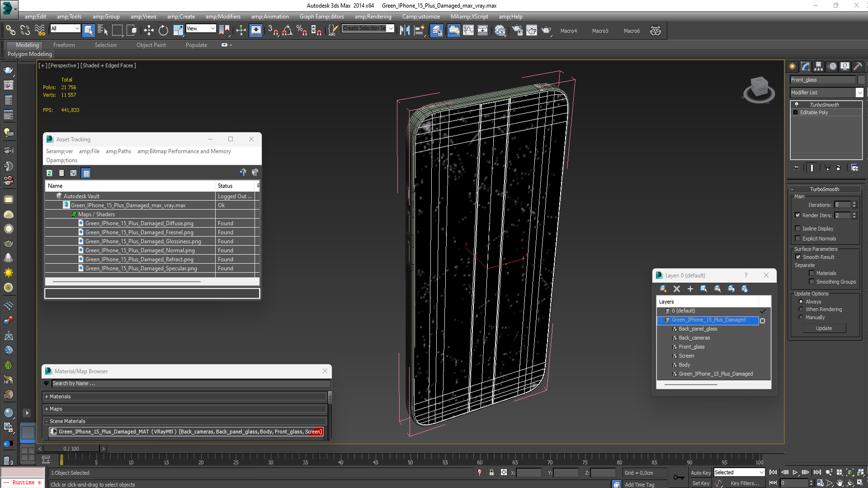Open the amp;Rendering menu
868x488 pixels.
point(373,17)
